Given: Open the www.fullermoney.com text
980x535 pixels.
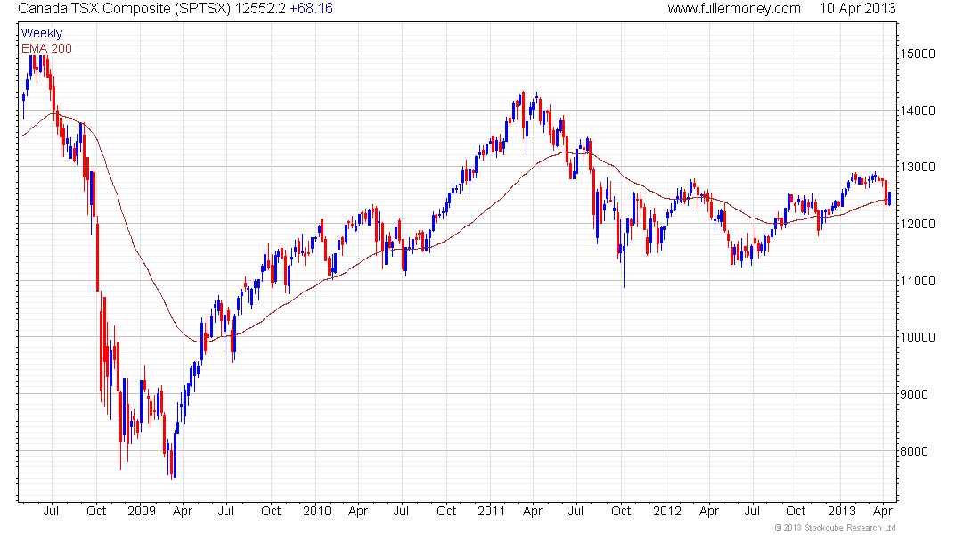Looking at the screenshot, I should point(734,9).
